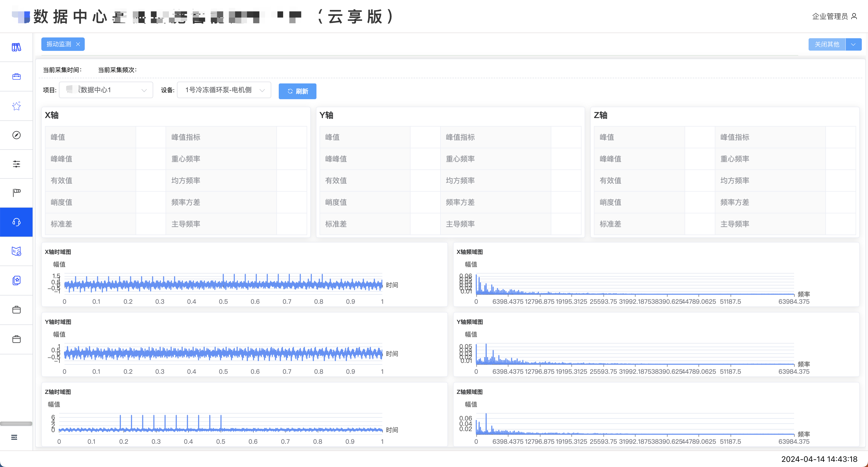Click 有效值 in the Y轴 table
Image resolution: width=868 pixels, height=467 pixels.
pyautogui.click(x=336, y=181)
